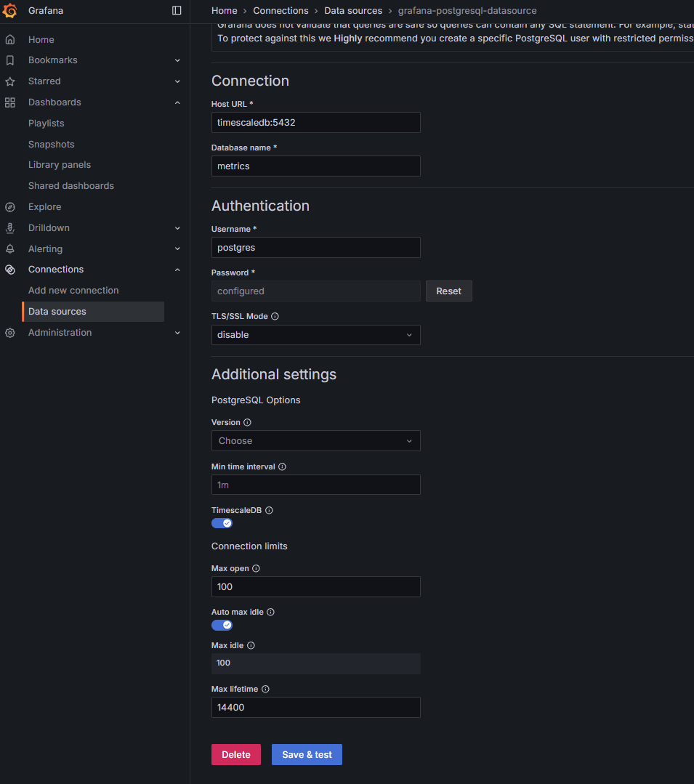
Task: Click the TimescaleDB info icon
Action: pos(268,510)
